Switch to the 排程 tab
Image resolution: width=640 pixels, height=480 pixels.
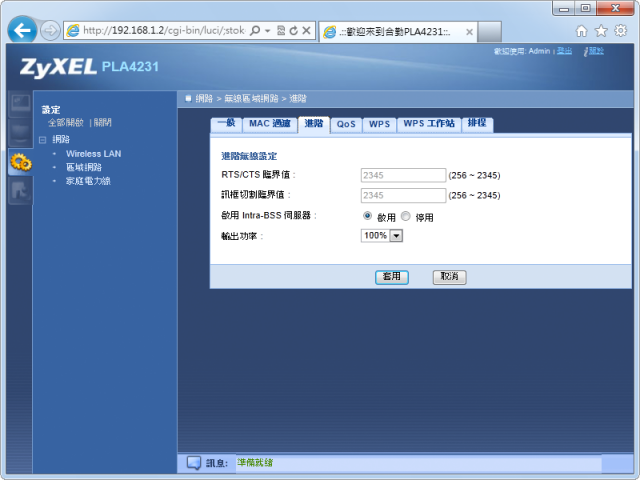[x=477, y=124]
